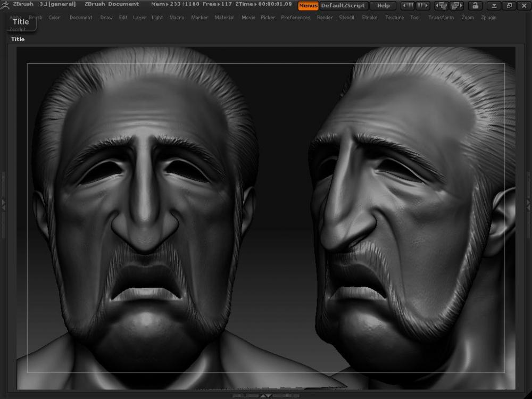Open the Light menu
Viewport: 532px width, 399px height.
pos(157,18)
